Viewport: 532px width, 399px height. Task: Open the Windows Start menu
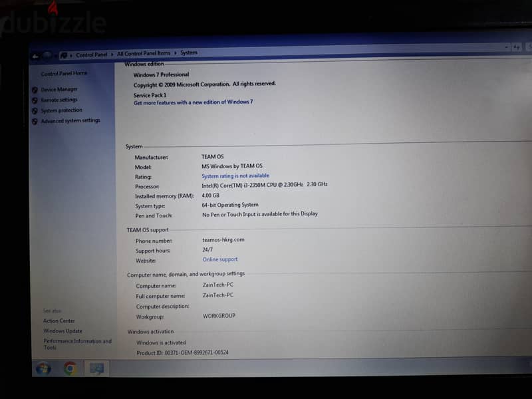click(x=43, y=369)
